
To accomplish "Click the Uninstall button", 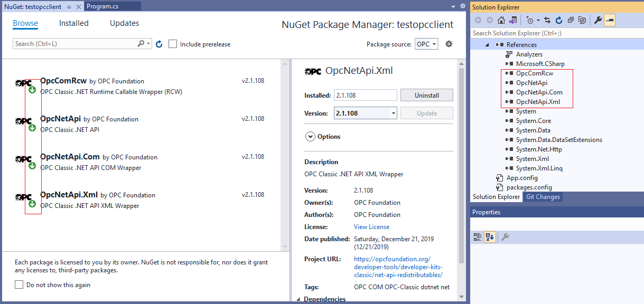I will (x=426, y=94).
